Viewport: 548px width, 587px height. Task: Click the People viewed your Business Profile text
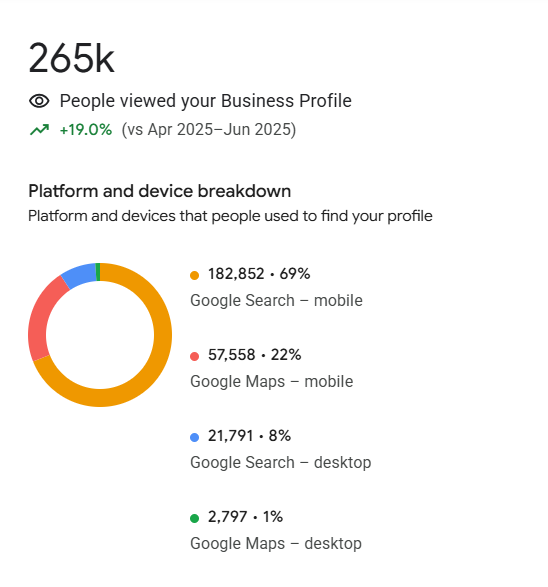[206, 101]
